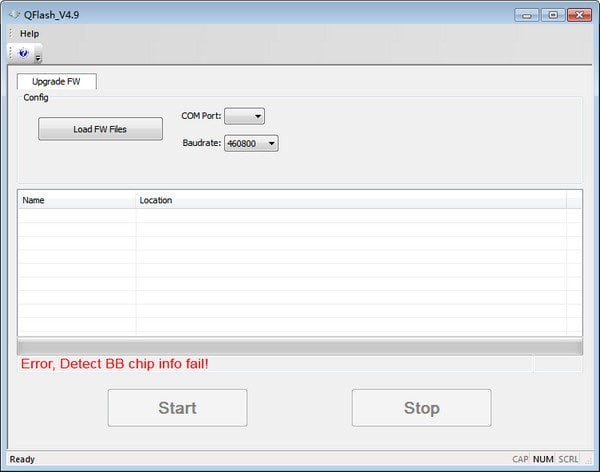Click the gray progress bar
This screenshot has height=472, width=600.
299,346
